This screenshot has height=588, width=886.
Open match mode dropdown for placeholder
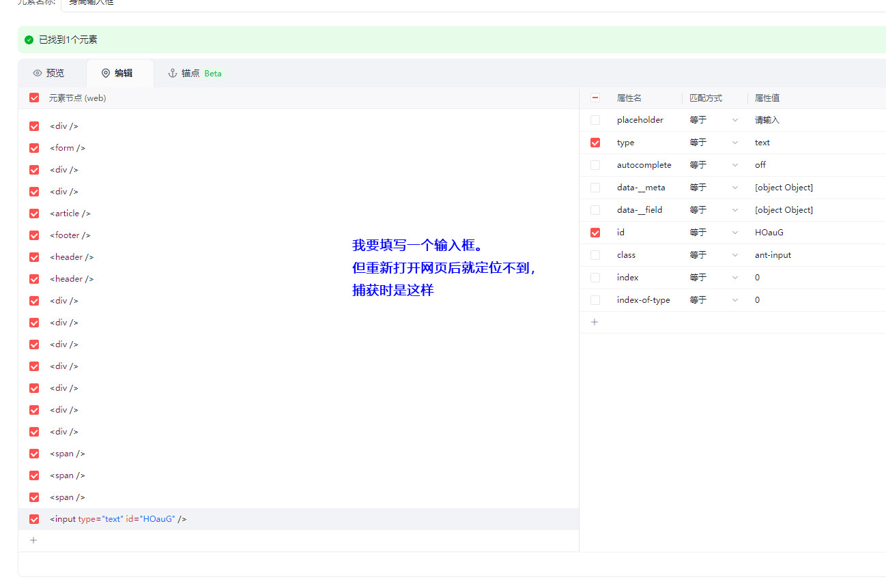tap(714, 120)
